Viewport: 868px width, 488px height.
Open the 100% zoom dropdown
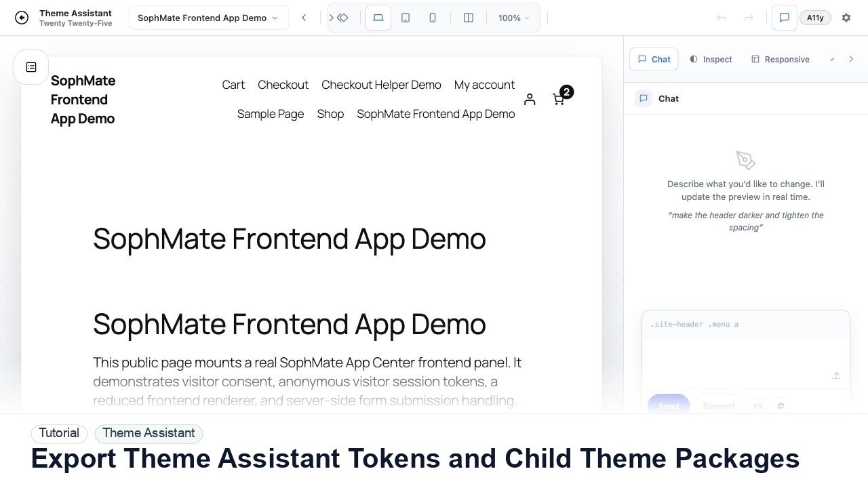[513, 18]
